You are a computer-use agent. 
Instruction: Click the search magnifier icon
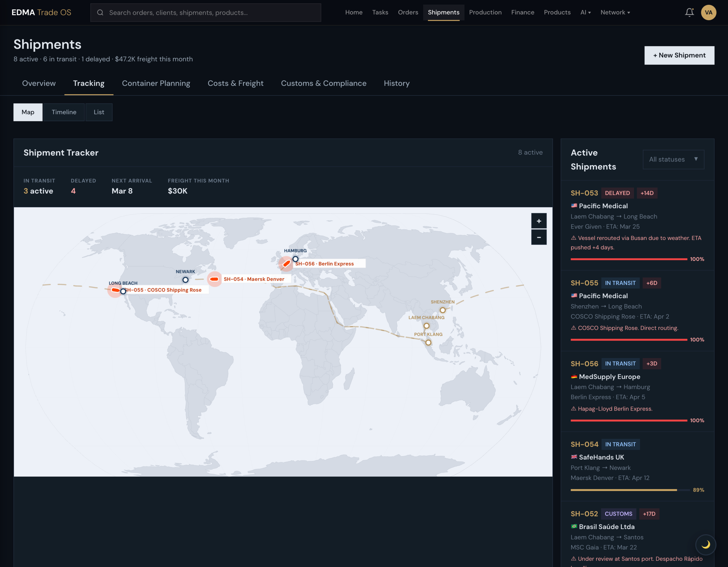click(100, 13)
